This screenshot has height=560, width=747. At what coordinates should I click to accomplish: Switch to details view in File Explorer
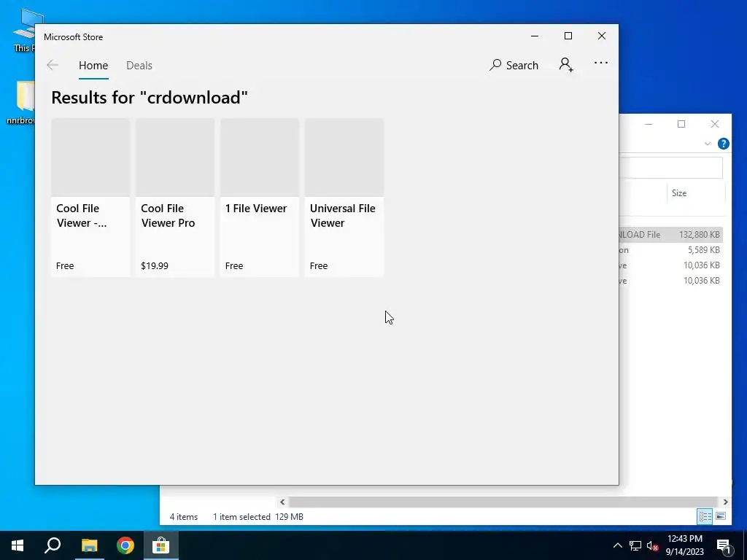[705, 516]
